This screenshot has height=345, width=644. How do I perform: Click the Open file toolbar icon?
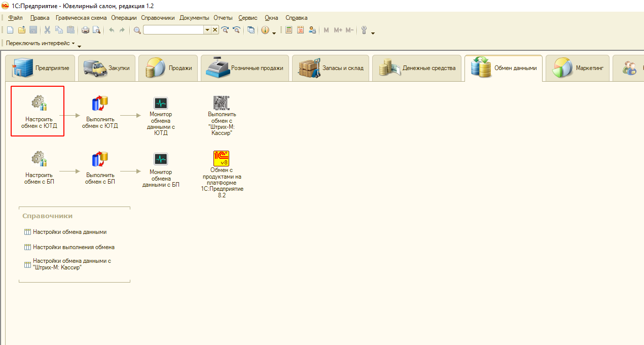point(22,30)
